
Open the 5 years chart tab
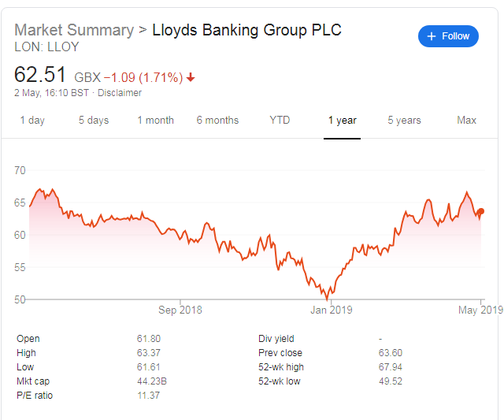(404, 121)
